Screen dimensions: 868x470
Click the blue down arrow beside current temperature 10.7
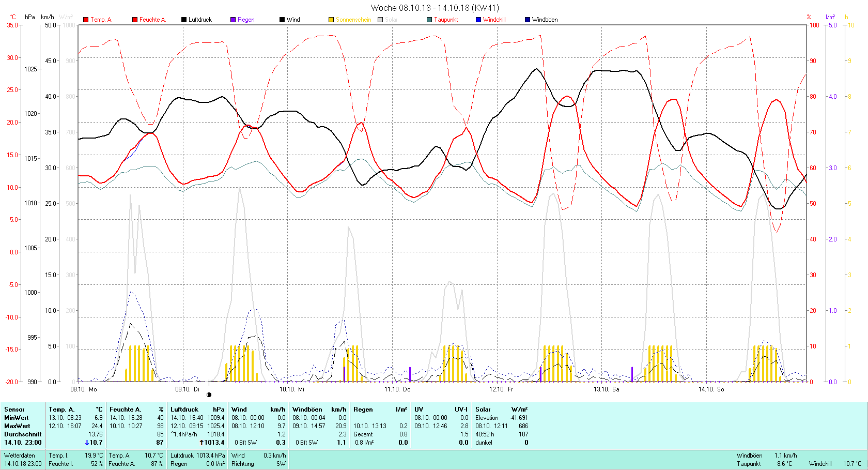point(87,443)
